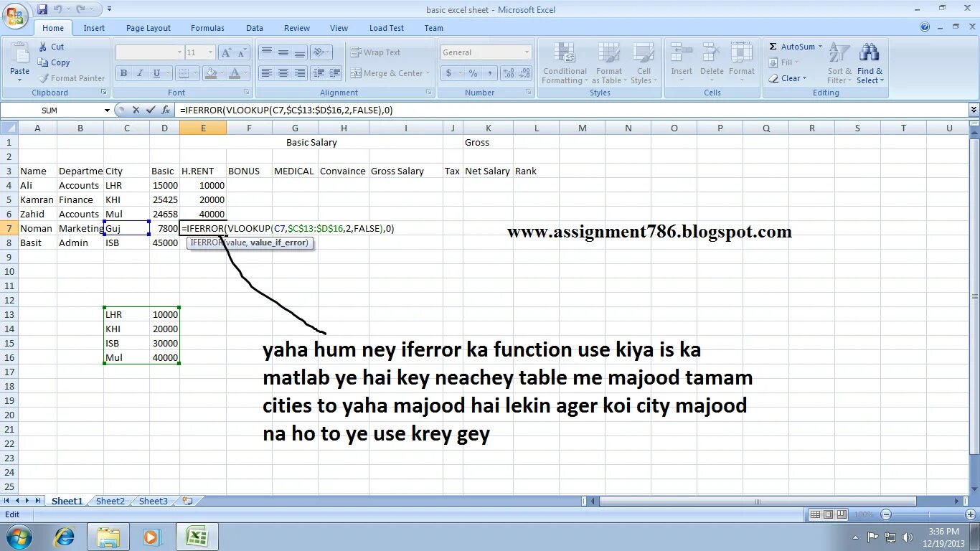This screenshot has width=980, height=551.
Task: Click the Orientation text angle icon
Action: click(319, 52)
